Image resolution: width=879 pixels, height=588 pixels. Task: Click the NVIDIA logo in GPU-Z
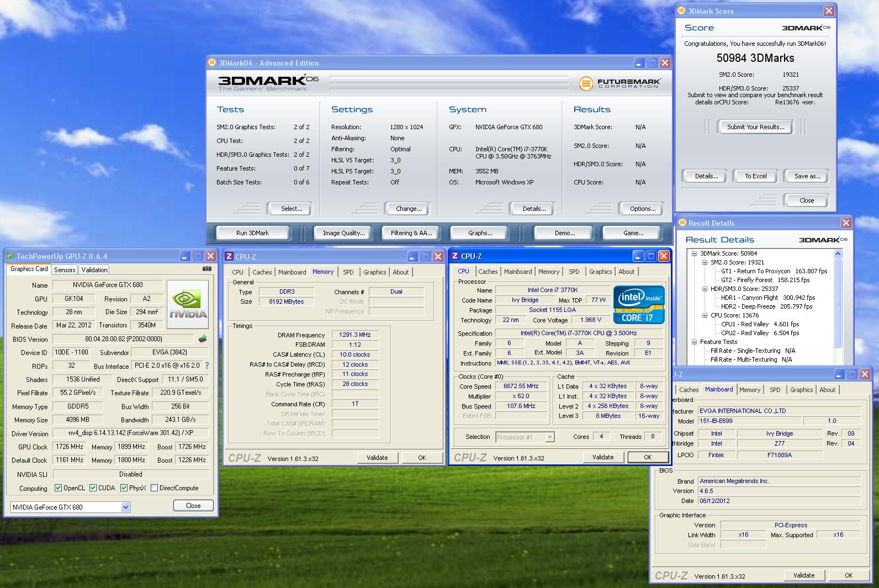coord(188,304)
